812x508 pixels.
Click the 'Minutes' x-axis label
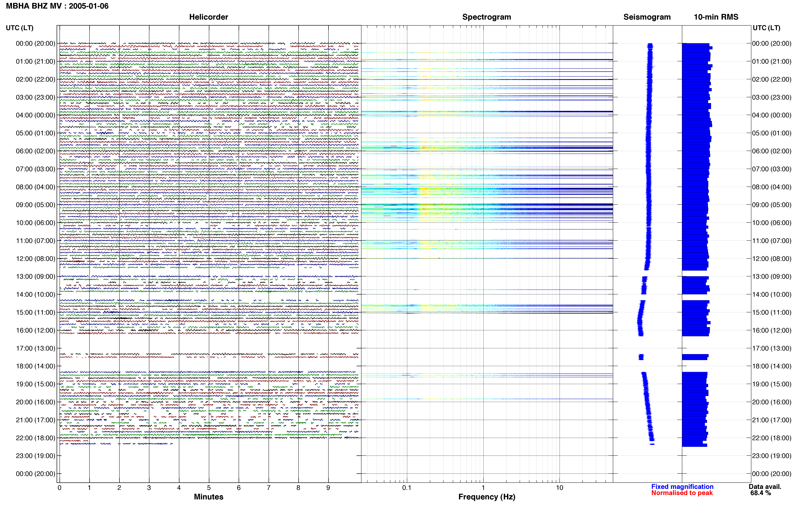209,497
